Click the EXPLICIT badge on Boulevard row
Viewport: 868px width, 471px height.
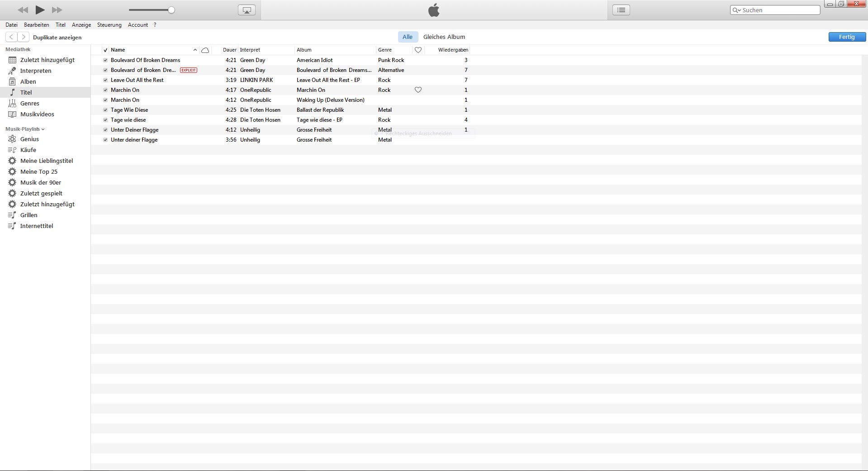(189, 70)
